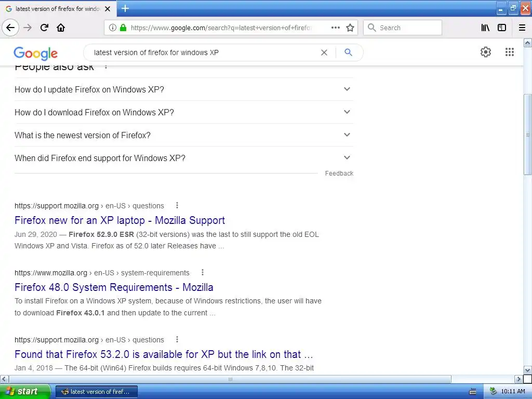Screen dimensions: 532x399
Task: Click the horizontal scrollbar thumb
Action: click(x=230, y=379)
